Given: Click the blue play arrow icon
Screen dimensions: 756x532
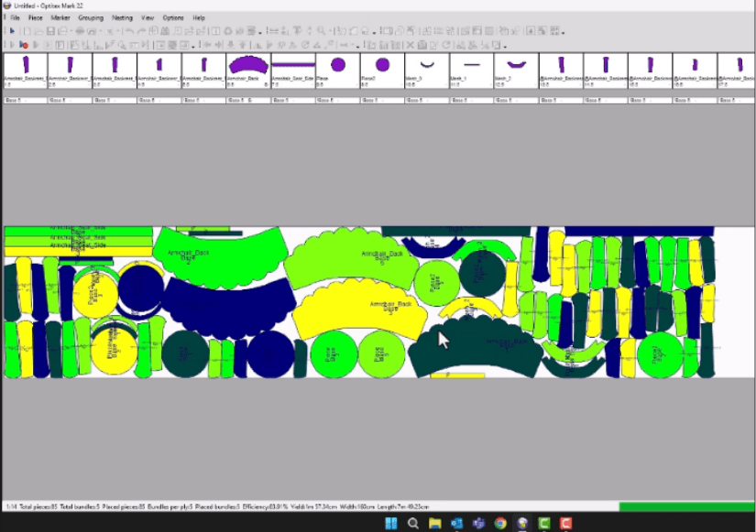Looking at the screenshot, I should point(12,31).
